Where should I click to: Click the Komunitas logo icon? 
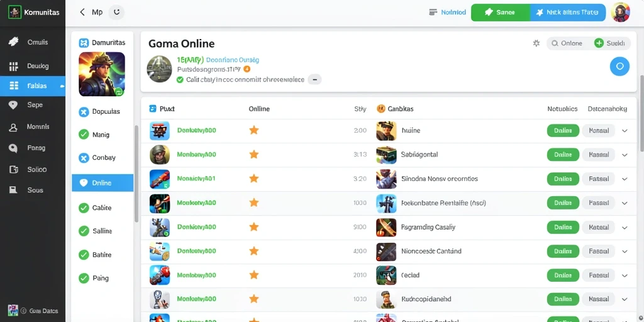(14, 12)
